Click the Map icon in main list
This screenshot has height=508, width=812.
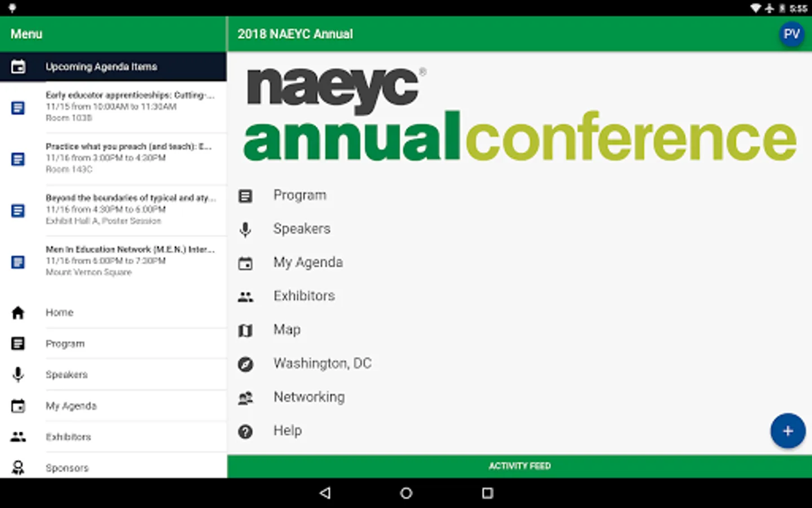click(245, 331)
